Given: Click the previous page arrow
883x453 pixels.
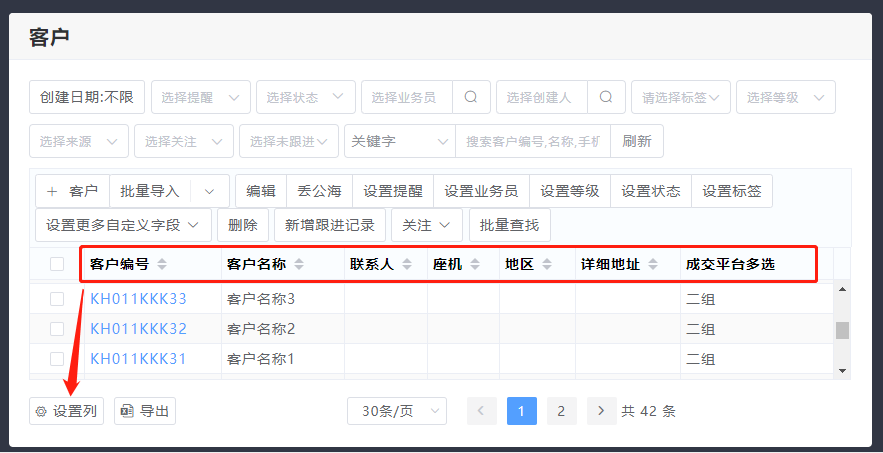Looking at the screenshot, I should pos(481,411).
